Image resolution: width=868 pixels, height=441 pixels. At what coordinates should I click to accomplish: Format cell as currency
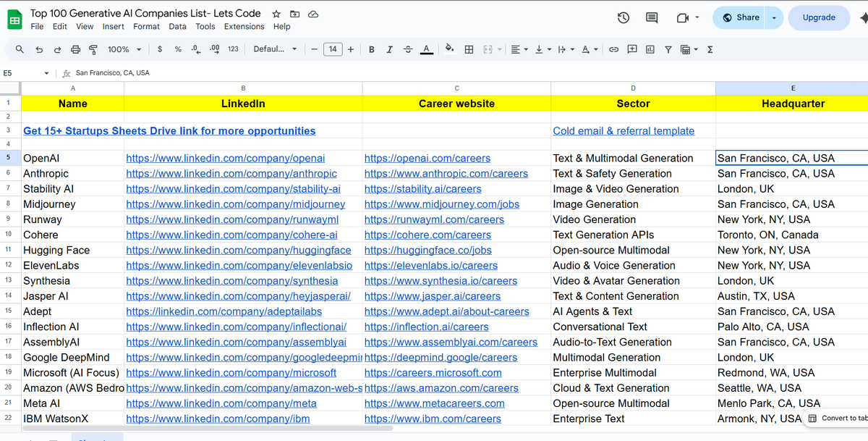point(159,49)
